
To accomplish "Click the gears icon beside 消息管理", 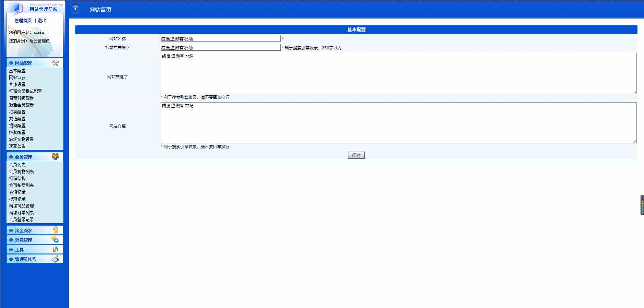I will point(55,239).
